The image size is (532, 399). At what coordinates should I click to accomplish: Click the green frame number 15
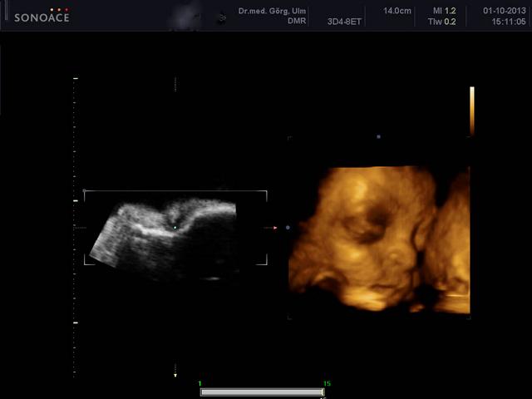point(327,383)
